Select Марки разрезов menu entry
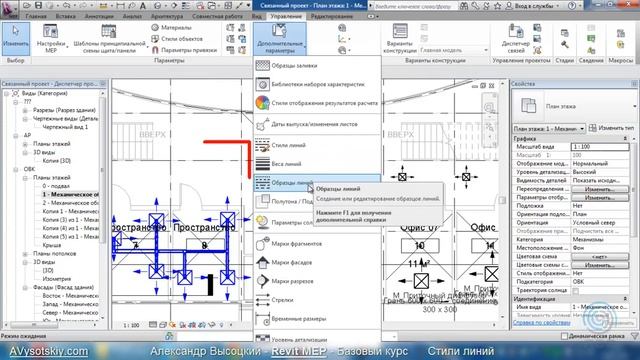Screen dimensions: 640x360 point(317,281)
